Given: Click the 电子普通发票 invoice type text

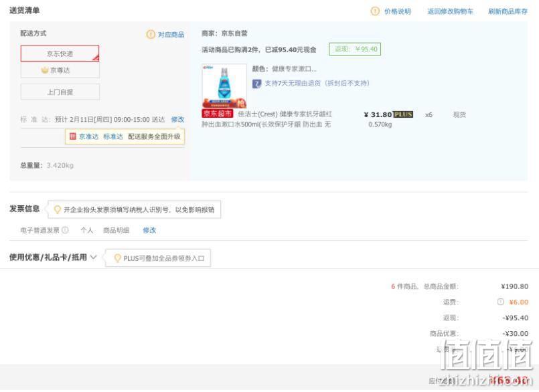Looking at the screenshot, I should [40, 230].
